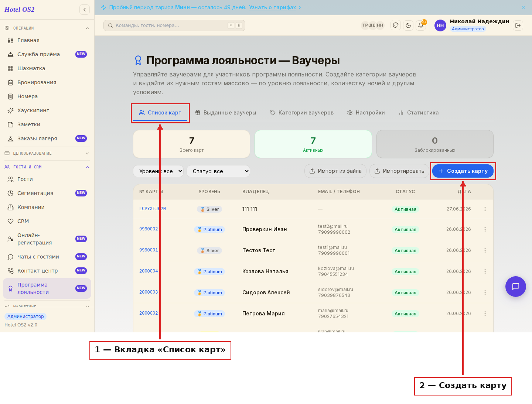The height and width of the screenshot is (404, 532).
Task: Close the trial period banner
Action: (524, 7)
